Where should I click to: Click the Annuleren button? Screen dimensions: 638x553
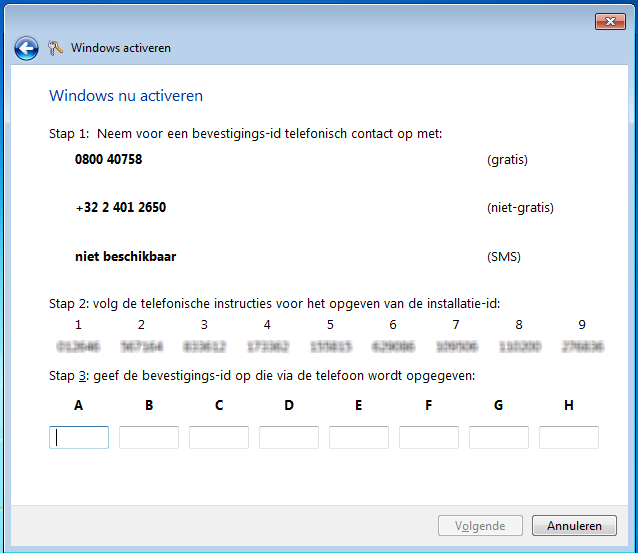574,526
